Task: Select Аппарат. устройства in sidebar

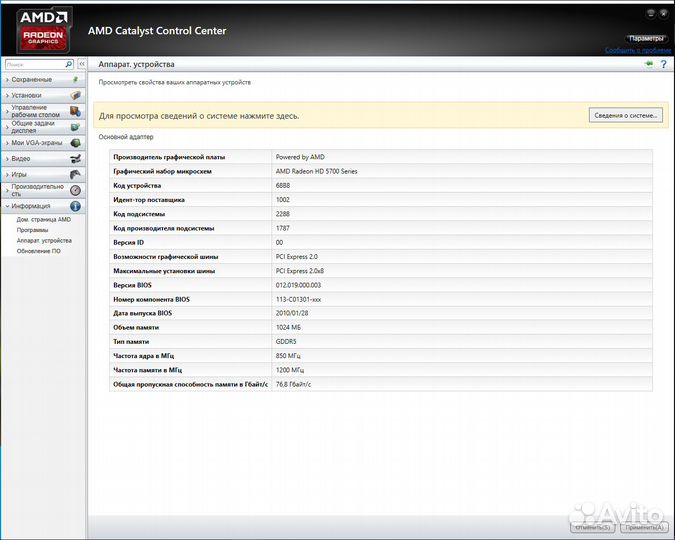Action: [x=44, y=241]
